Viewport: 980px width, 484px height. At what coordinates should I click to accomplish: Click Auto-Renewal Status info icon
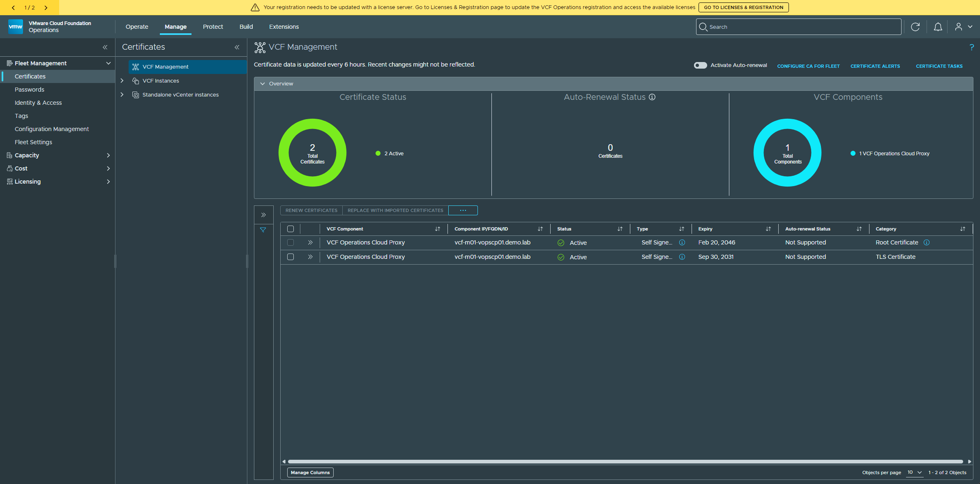coord(652,97)
